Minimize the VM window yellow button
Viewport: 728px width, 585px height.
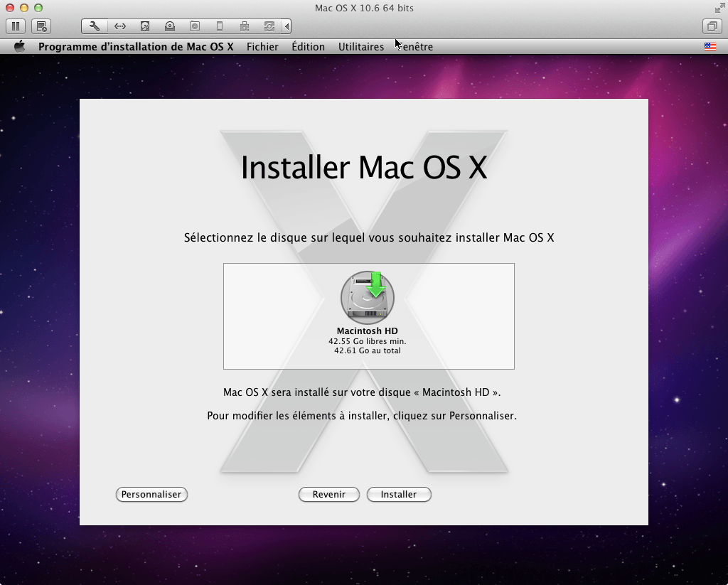pyautogui.click(x=24, y=8)
